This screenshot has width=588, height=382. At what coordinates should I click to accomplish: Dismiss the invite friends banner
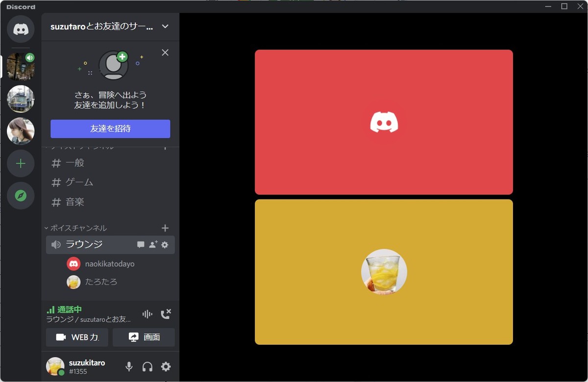click(x=165, y=52)
